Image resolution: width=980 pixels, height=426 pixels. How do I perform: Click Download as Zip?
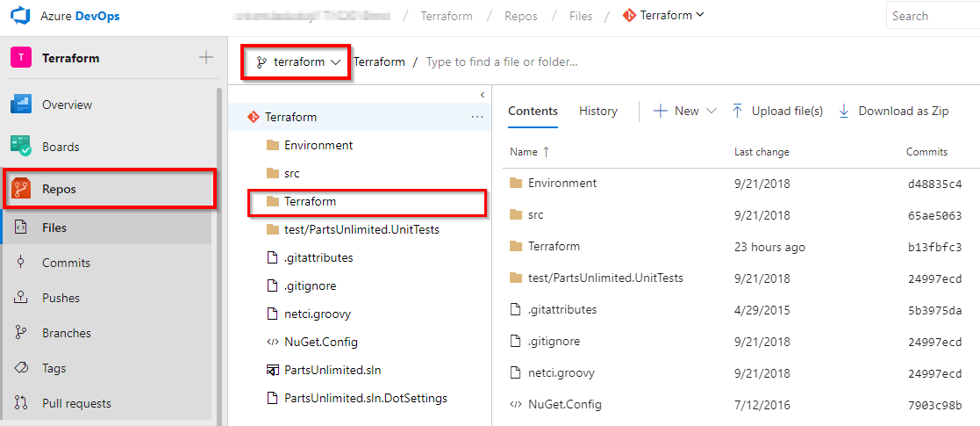(x=893, y=111)
